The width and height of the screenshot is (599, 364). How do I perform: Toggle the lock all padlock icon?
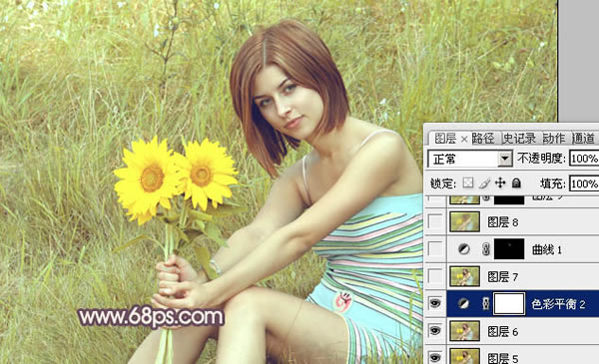click(516, 183)
